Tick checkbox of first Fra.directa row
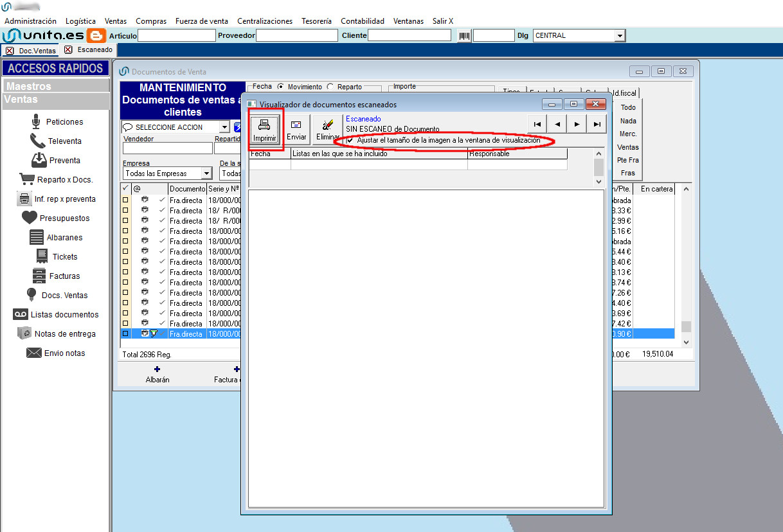This screenshot has height=532, width=783. coord(125,200)
